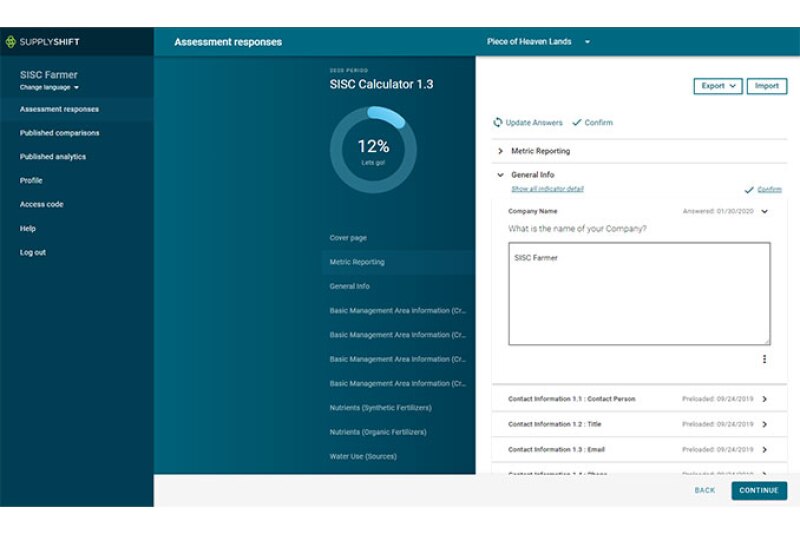This screenshot has width=800, height=534.
Task: Open Help in sidebar
Action: pos(28,228)
